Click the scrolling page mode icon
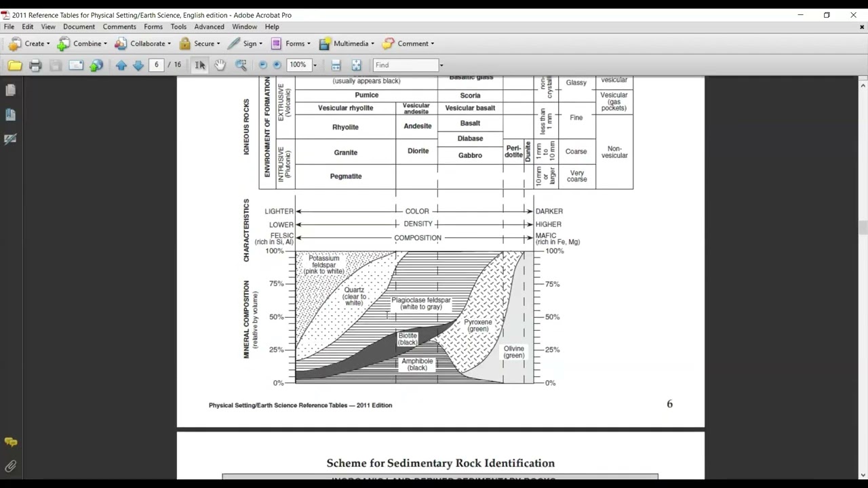 coord(336,65)
